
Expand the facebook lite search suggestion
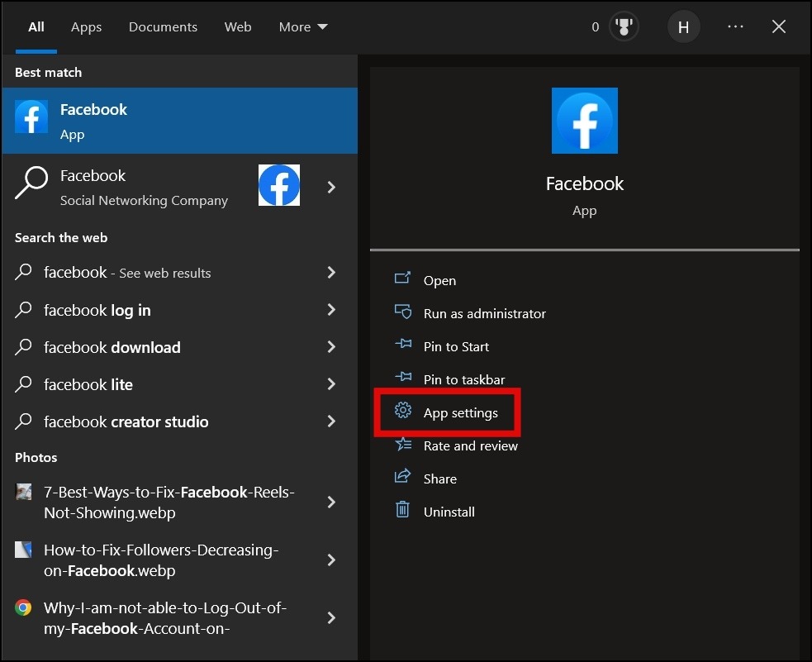[331, 384]
